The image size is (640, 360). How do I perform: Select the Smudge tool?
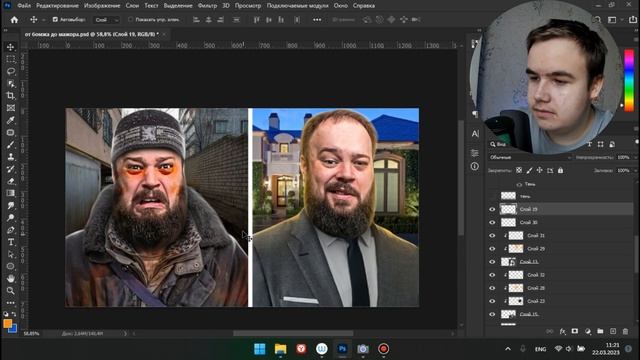click(11, 205)
